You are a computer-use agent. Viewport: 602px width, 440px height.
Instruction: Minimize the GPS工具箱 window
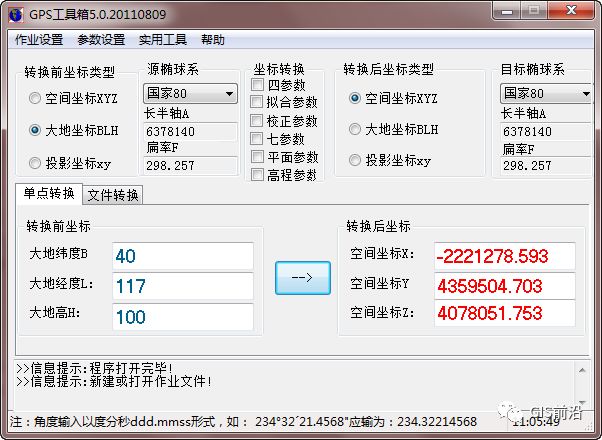click(x=507, y=11)
